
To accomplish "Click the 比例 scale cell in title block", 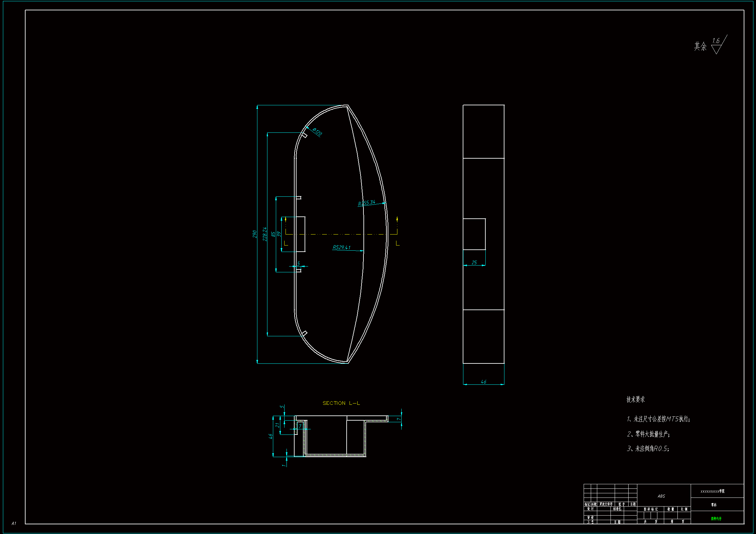I will pos(684,509).
